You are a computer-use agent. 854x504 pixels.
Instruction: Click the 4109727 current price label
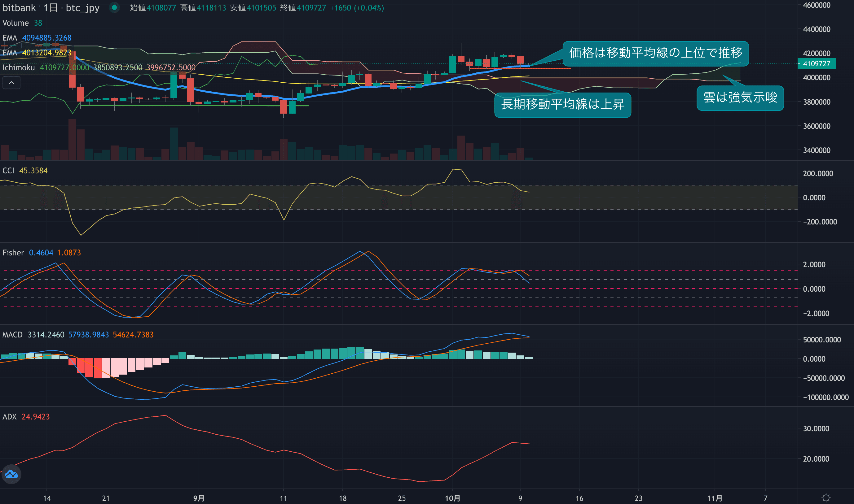point(816,64)
